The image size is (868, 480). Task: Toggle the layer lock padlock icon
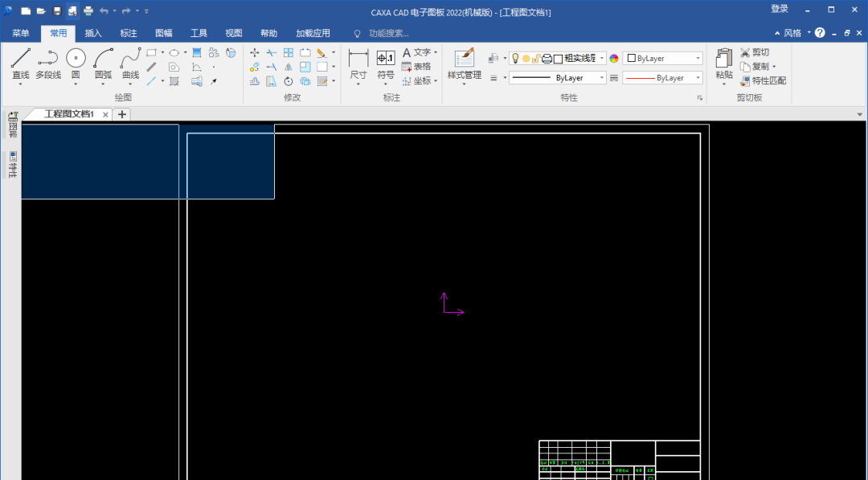536,59
